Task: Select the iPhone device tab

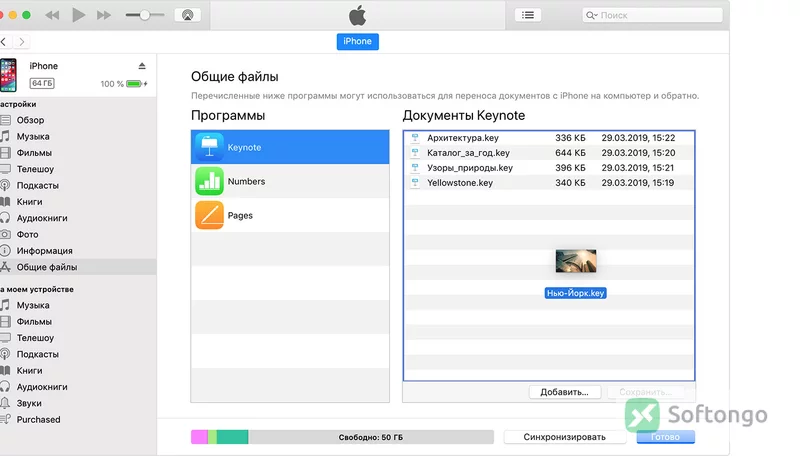Action: pyautogui.click(x=357, y=41)
